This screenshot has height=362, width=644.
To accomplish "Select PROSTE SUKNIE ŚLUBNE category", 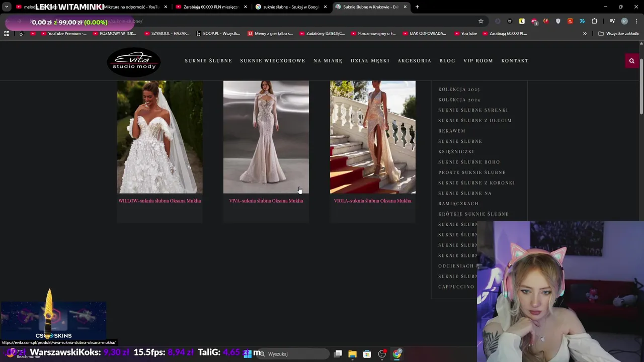I will coord(472,172).
